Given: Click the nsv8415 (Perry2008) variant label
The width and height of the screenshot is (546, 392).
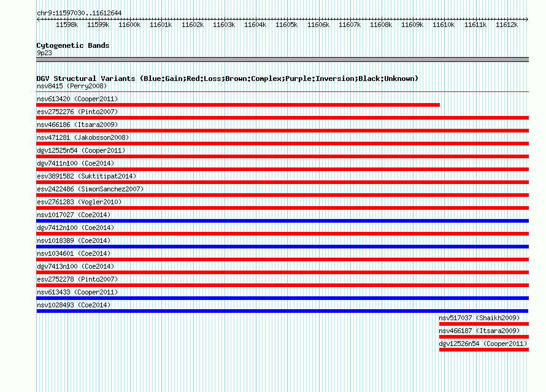Looking at the screenshot, I should pyautogui.click(x=72, y=86).
